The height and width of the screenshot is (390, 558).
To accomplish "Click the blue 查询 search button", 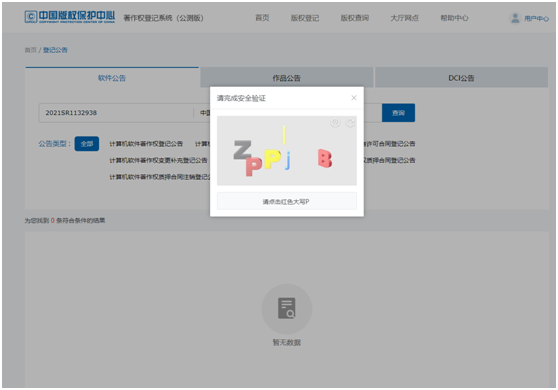I will click(398, 113).
